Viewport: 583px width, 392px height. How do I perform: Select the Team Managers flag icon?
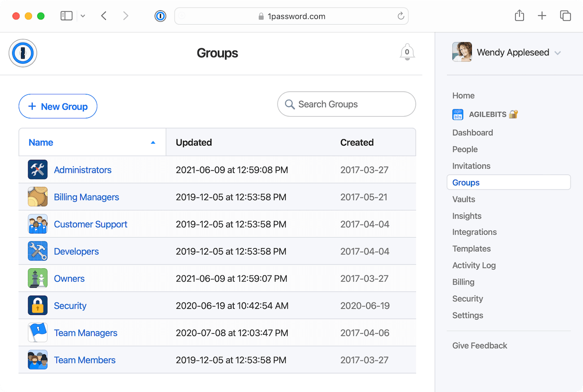[x=38, y=333]
